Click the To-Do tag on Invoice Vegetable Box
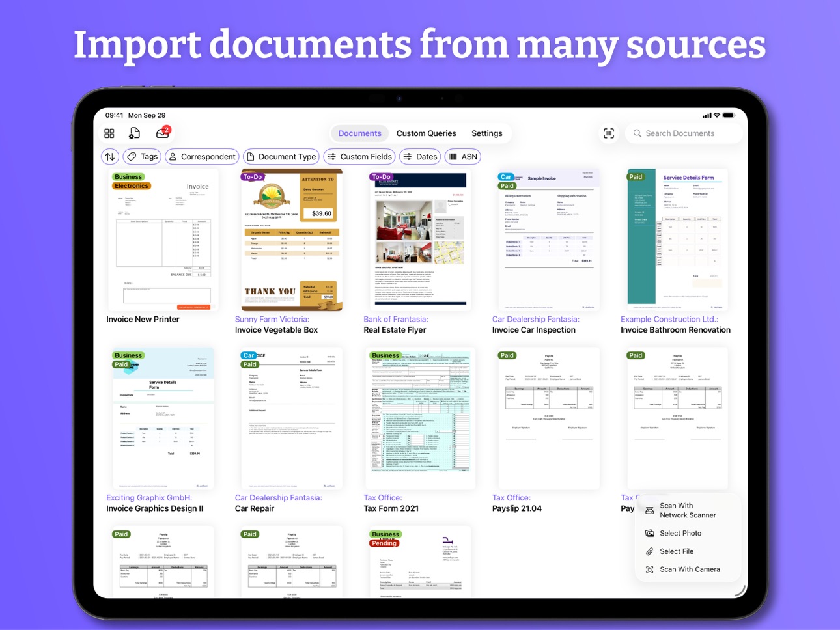The width and height of the screenshot is (840, 630). click(253, 177)
